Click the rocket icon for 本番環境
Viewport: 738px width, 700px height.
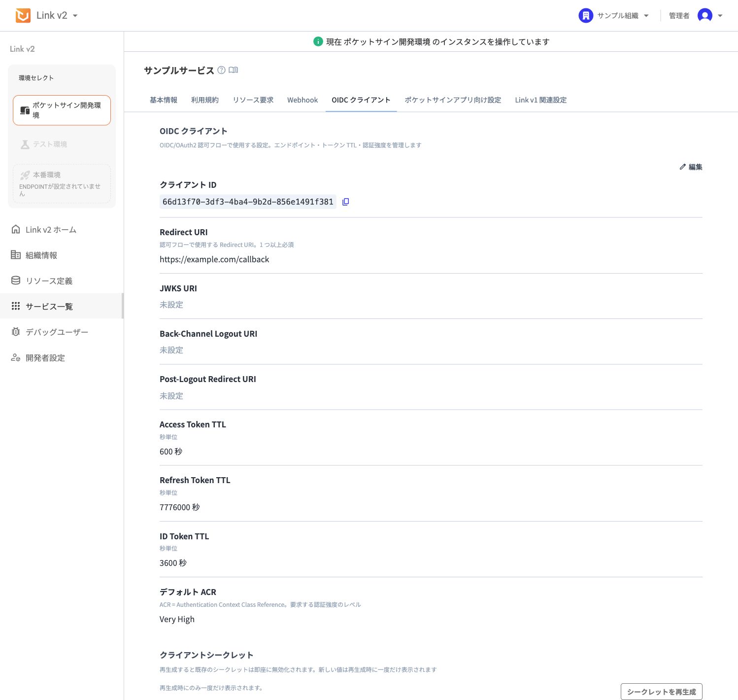click(x=25, y=175)
